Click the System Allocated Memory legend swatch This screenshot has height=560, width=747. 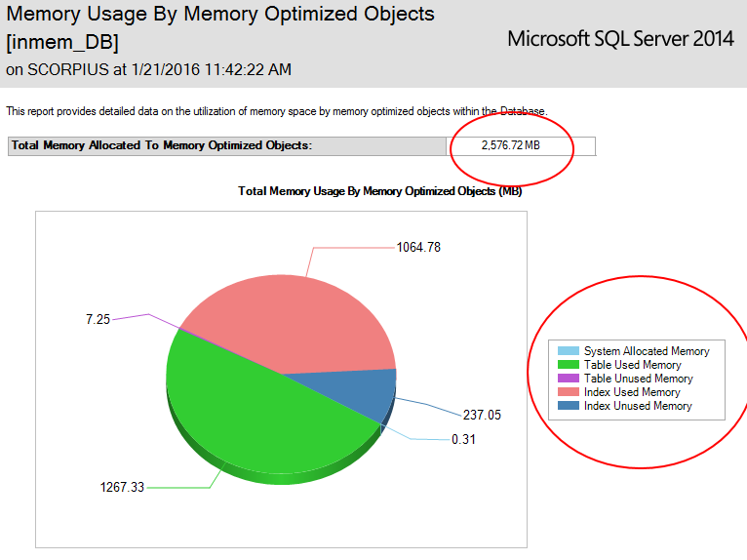click(569, 351)
